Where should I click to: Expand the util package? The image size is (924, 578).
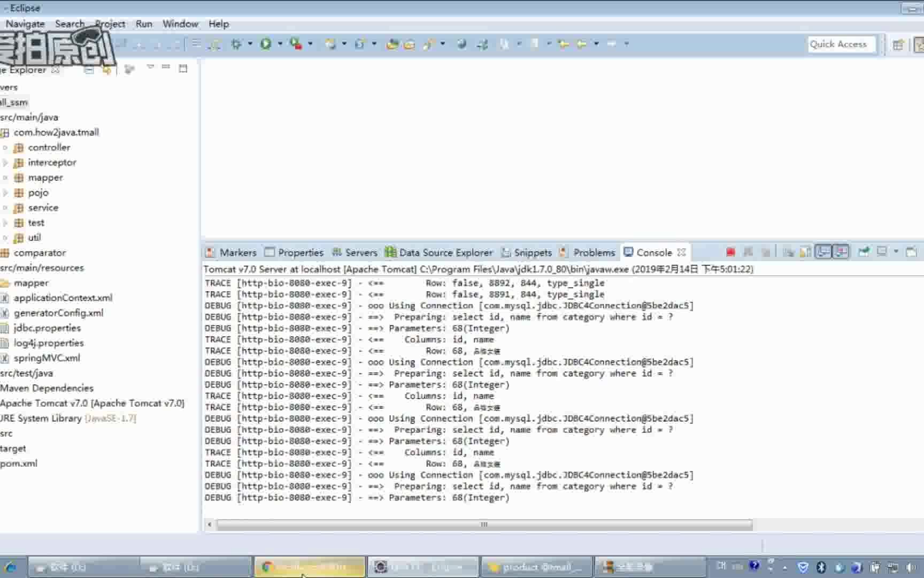tap(5, 238)
